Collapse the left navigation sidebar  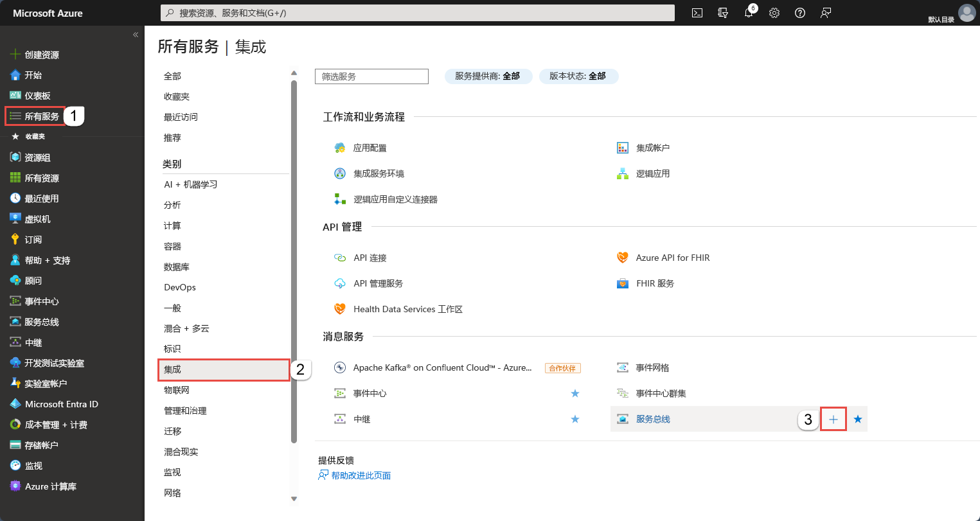click(x=136, y=35)
